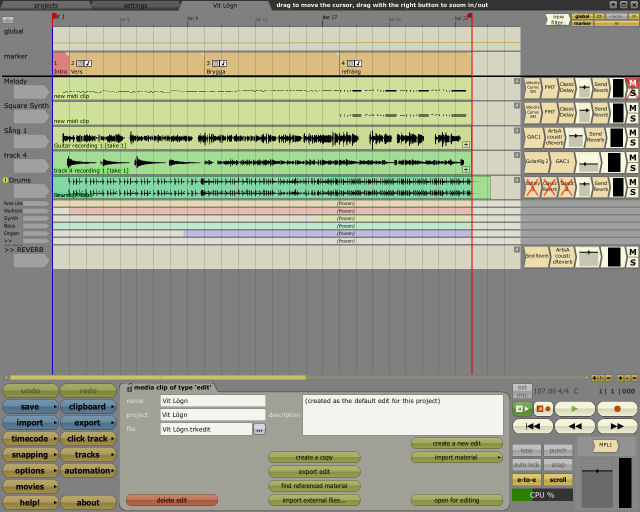640x512 pixels.
Task: Open the tracks menu
Action: [88, 454]
